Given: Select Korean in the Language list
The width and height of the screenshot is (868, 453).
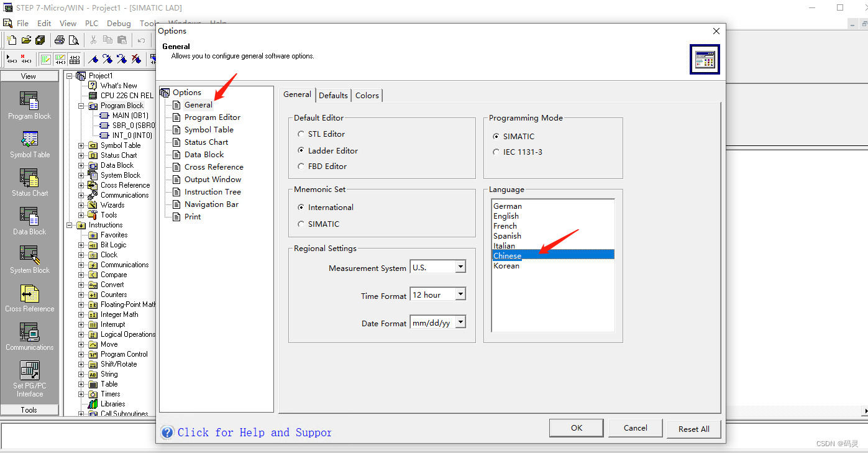Looking at the screenshot, I should click(506, 265).
